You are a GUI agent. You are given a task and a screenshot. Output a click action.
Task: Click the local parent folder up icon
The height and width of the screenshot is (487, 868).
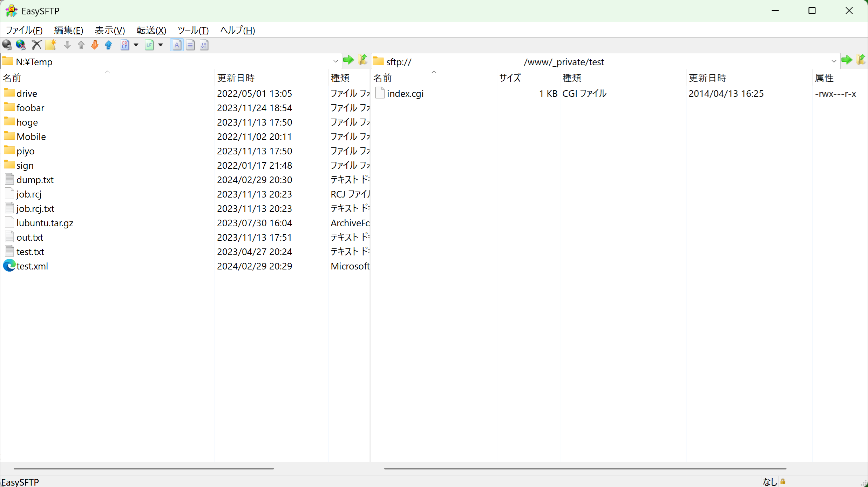coord(363,60)
